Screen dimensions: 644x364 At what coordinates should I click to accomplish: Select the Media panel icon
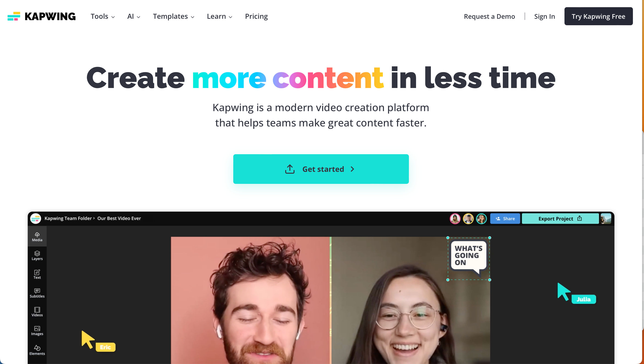point(37,236)
